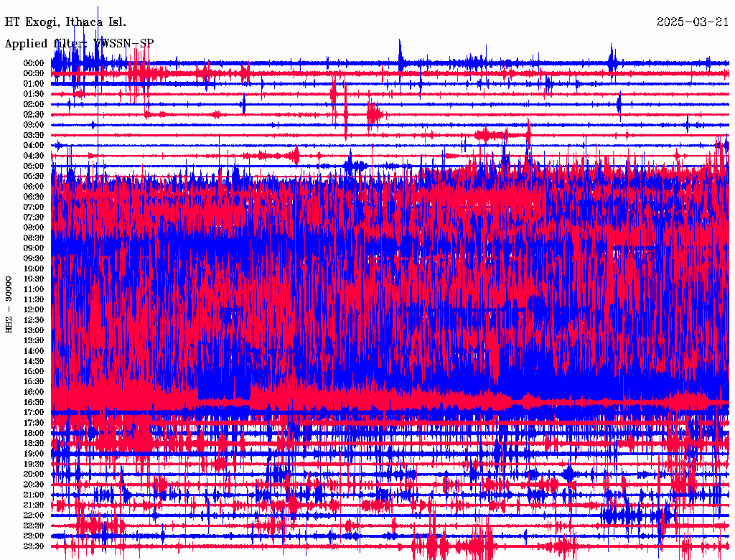The width and height of the screenshot is (735, 560).
Task: Select the 17:00 time label
Action: point(34,412)
